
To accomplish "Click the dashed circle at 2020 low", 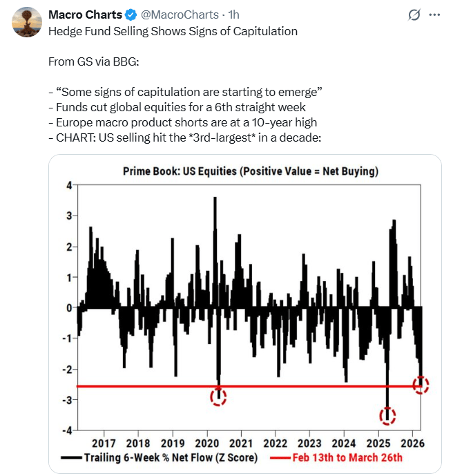I will coord(218,397).
